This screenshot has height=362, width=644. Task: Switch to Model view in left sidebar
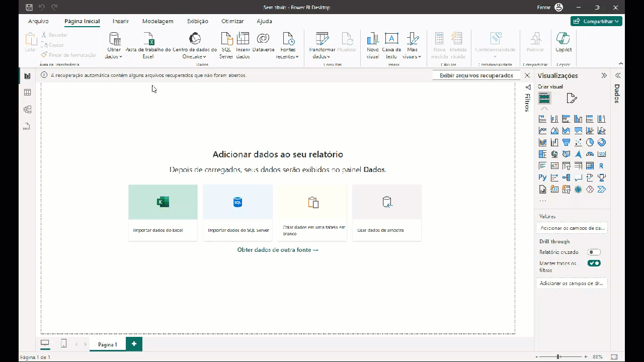27,109
